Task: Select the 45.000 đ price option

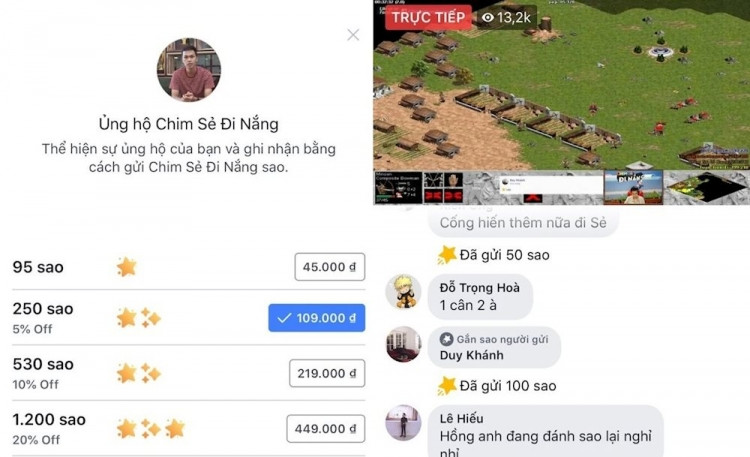Action: pyautogui.click(x=330, y=267)
